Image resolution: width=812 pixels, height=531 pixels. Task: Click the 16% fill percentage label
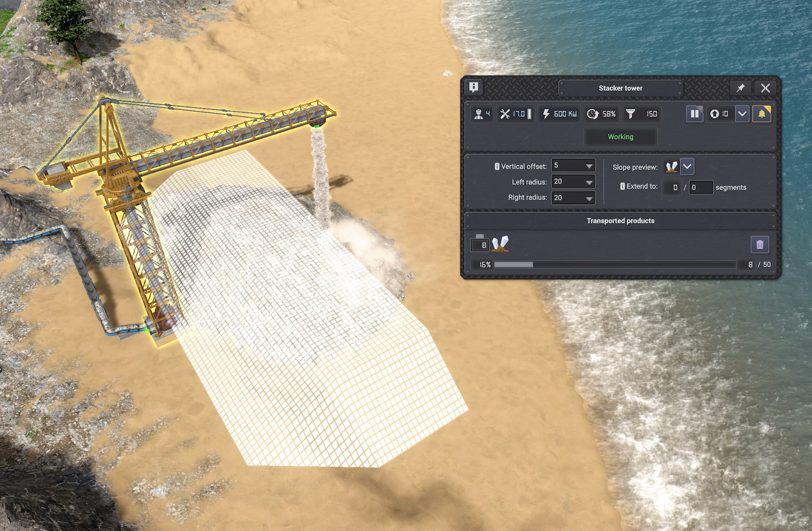(x=482, y=265)
